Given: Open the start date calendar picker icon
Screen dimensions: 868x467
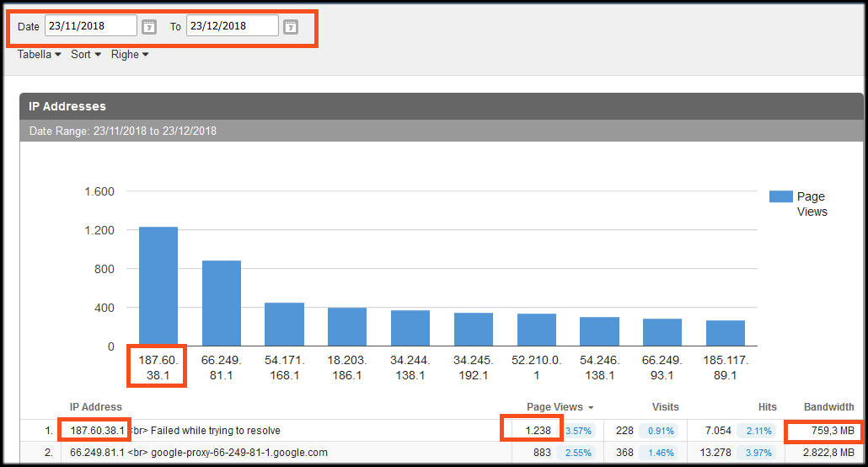Looking at the screenshot, I should coord(148,27).
